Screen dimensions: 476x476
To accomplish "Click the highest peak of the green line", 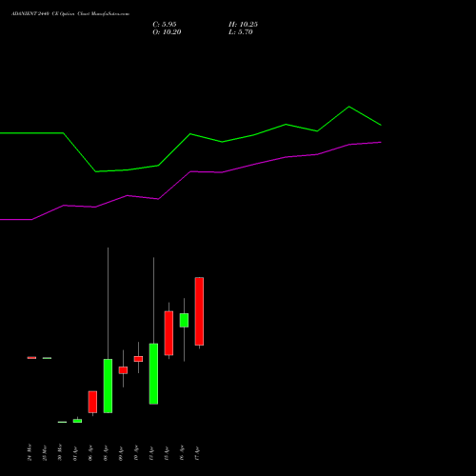I will pos(349,107).
